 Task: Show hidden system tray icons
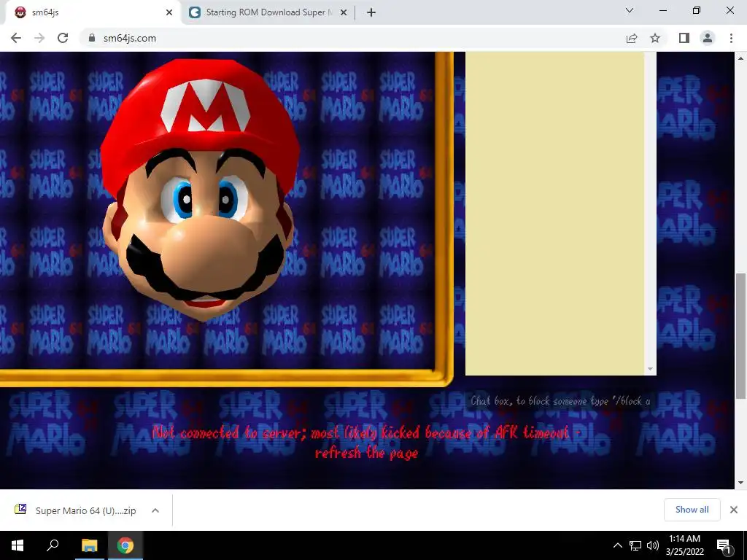click(x=617, y=545)
